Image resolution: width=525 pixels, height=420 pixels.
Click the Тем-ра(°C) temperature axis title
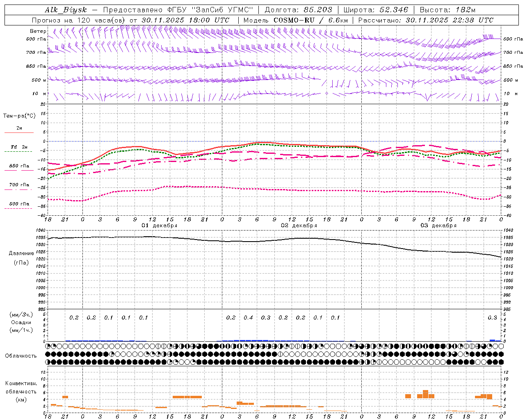click(19, 116)
